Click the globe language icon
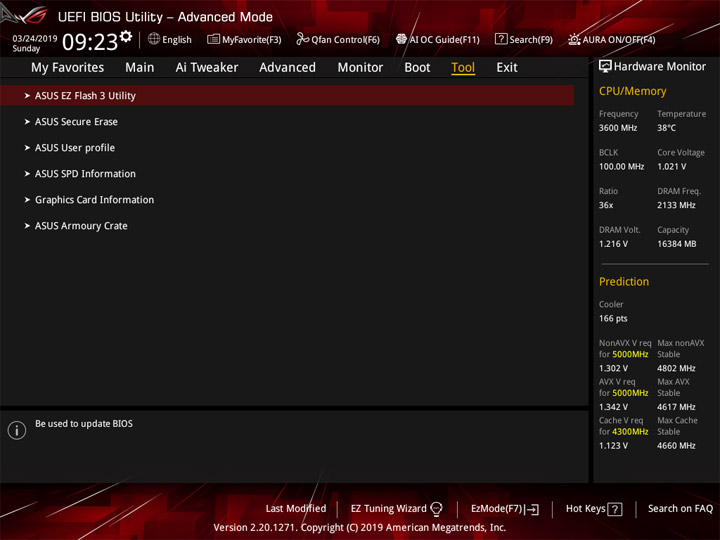 [154, 39]
